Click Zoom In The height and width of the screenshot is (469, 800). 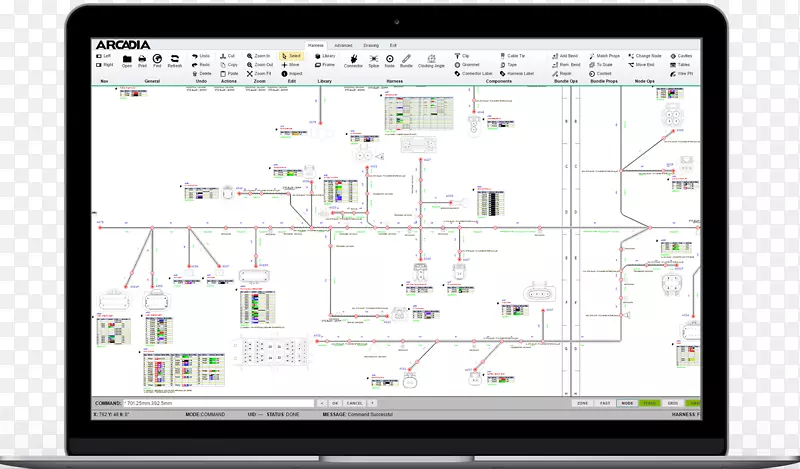(x=259, y=56)
